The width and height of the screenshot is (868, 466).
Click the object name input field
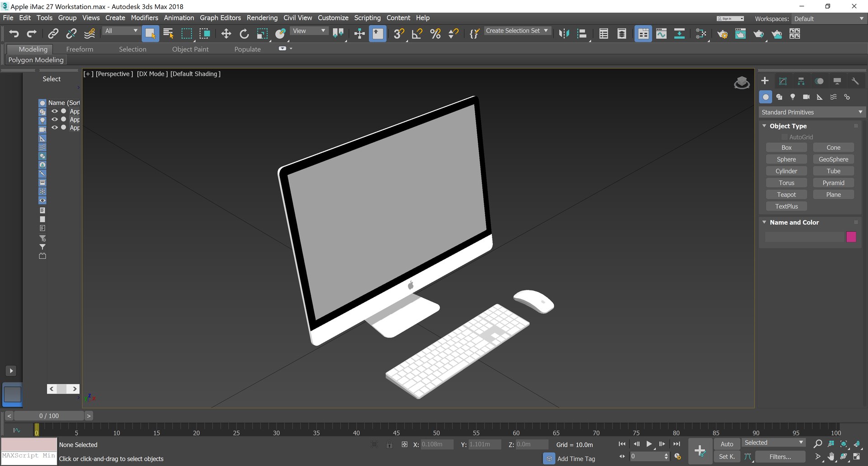[804, 237]
